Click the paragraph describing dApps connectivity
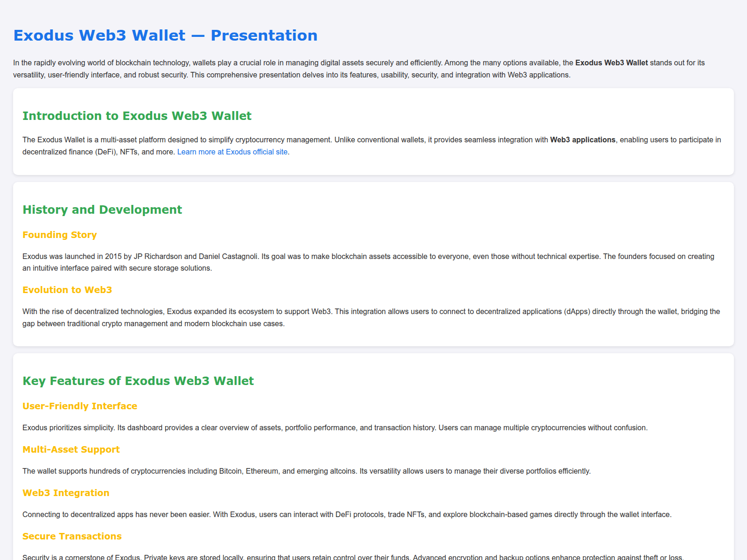Viewport: 747px width, 560px height. pos(372,317)
